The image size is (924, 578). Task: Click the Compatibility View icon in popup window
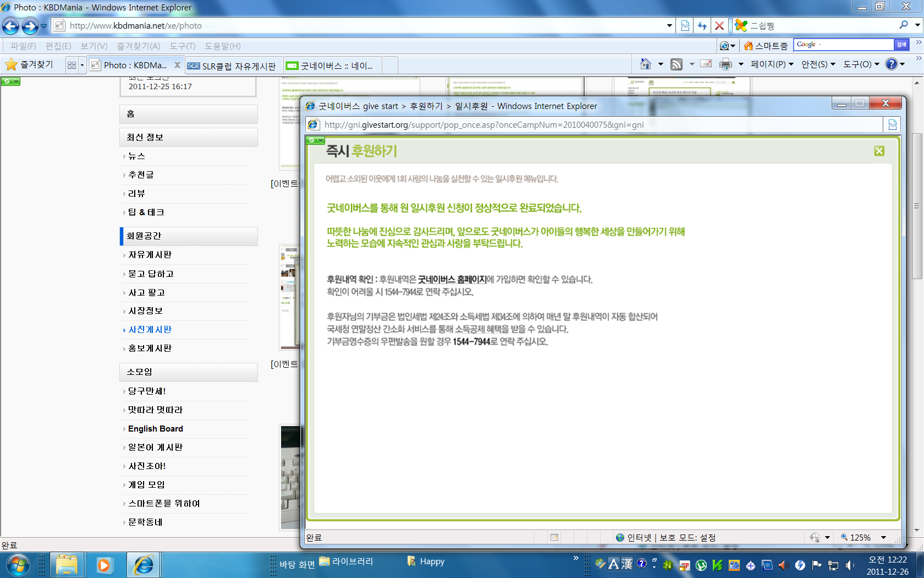click(x=893, y=125)
